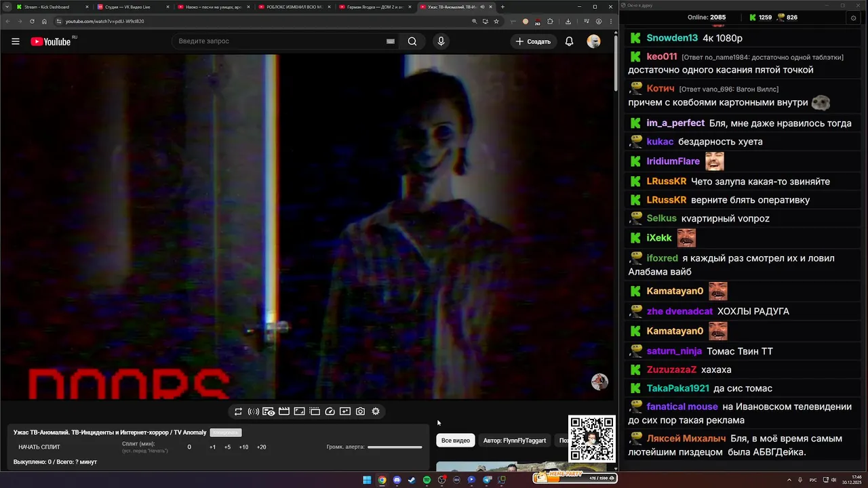The width and height of the screenshot is (868, 488).
Task: Click Online: 2085 counter in chat window
Action: pyautogui.click(x=707, y=18)
